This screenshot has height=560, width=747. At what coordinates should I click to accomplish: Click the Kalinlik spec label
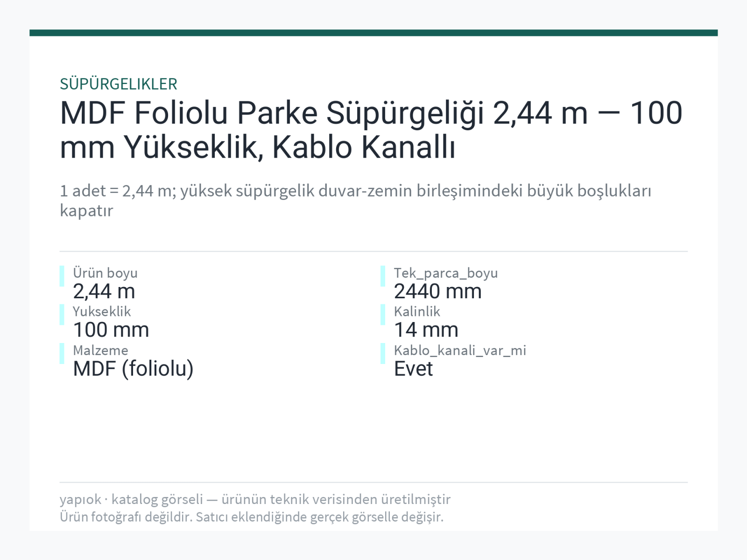coord(417,311)
